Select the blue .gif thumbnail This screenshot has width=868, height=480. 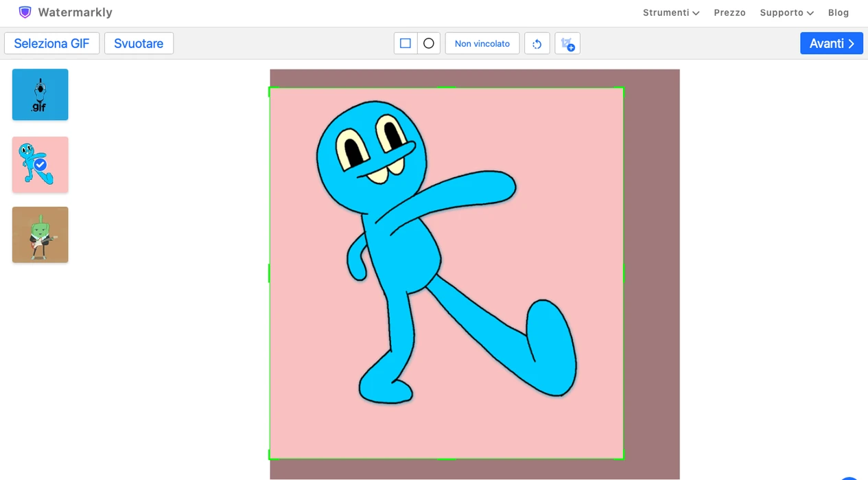tap(40, 95)
